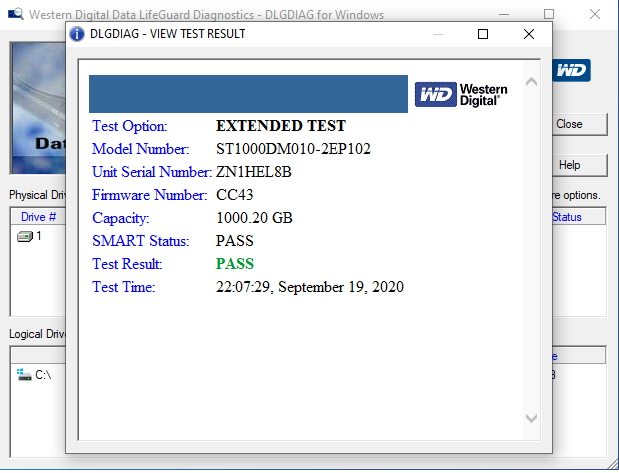Click the Test Option label
The width and height of the screenshot is (619, 473).
(x=129, y=126)
